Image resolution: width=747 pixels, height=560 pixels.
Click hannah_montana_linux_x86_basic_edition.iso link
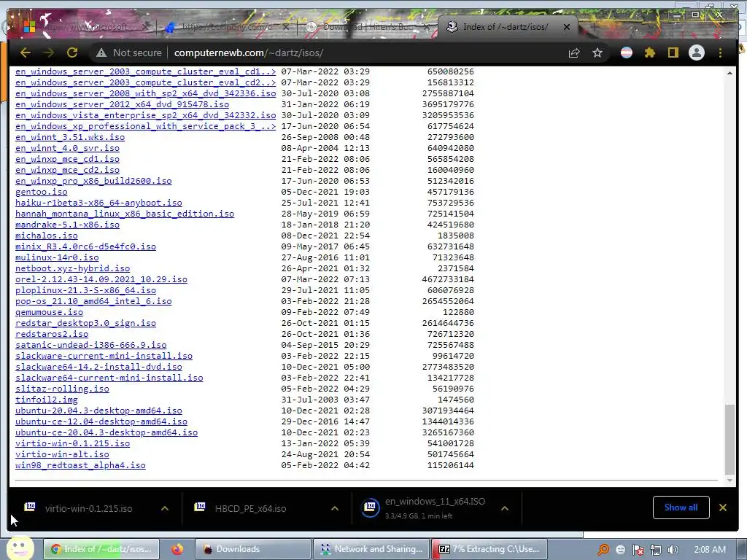[125, 214]
